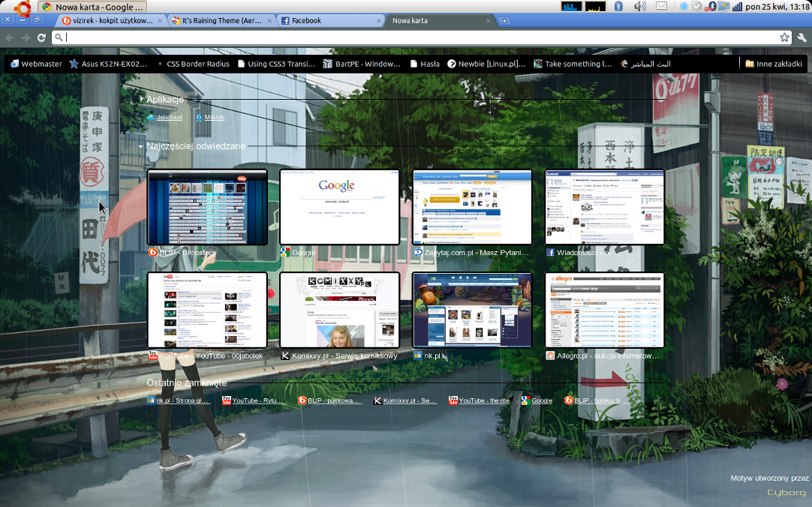Viewport: 812px width, 507px height.
Task: Switch to the It's Raining Theme tab
Action: pos(221,21)
